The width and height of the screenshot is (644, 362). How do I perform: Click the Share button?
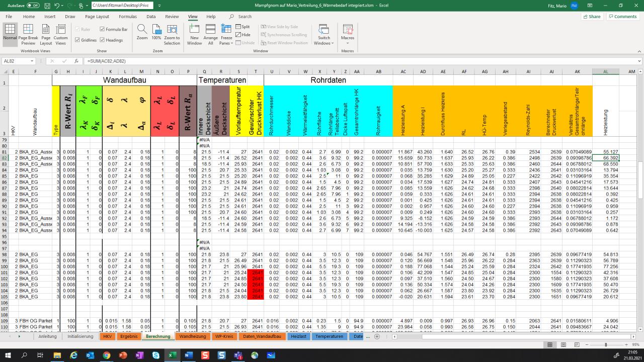click(x=592, y=17)
